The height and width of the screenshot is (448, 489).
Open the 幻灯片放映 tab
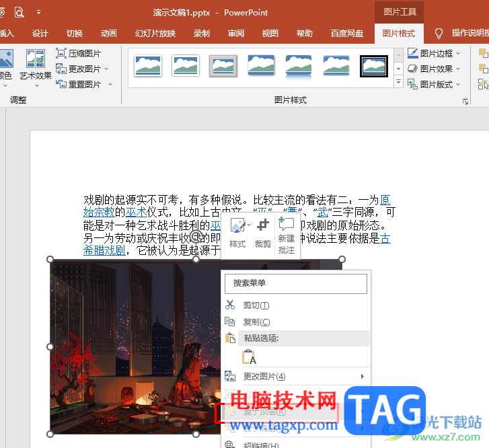tap(155, 33)
